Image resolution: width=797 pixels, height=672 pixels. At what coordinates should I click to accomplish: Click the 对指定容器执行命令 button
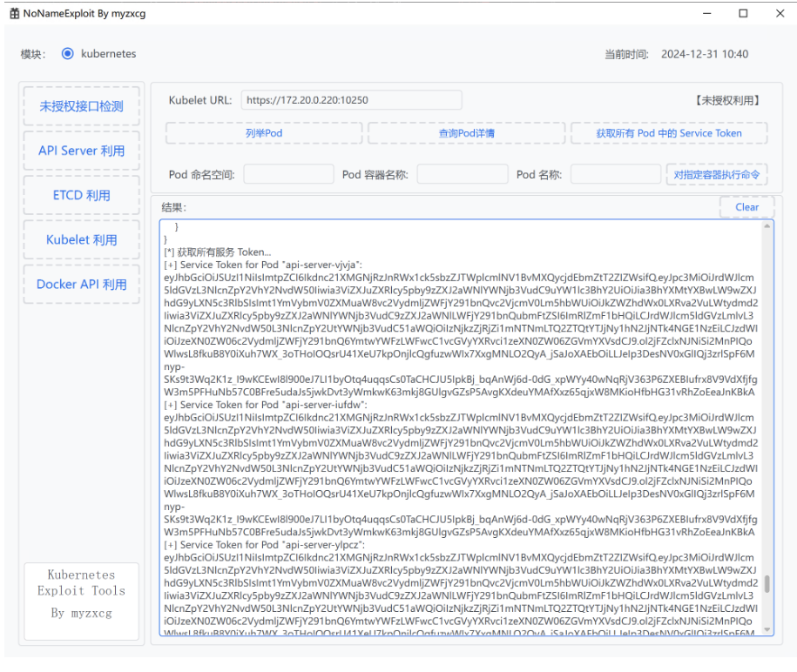(x=717, y=175)
